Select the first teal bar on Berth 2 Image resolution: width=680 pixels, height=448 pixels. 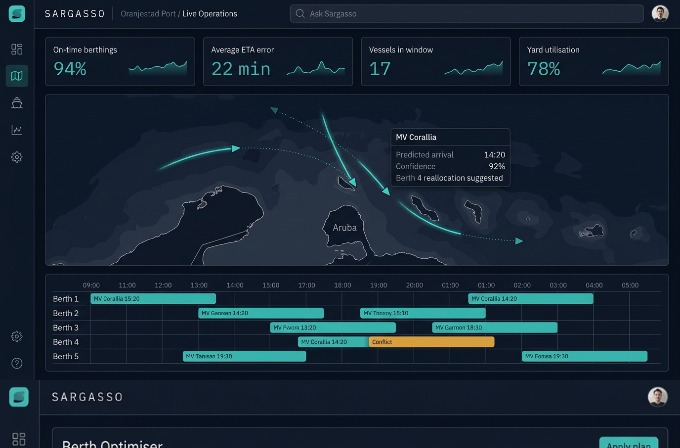coord(261,313)
